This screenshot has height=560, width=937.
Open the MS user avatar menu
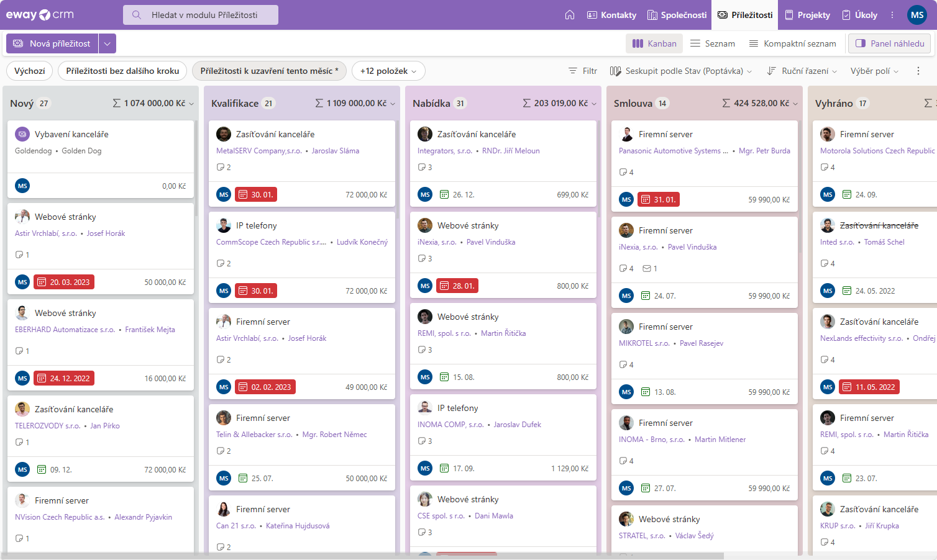tap(917, 15)
